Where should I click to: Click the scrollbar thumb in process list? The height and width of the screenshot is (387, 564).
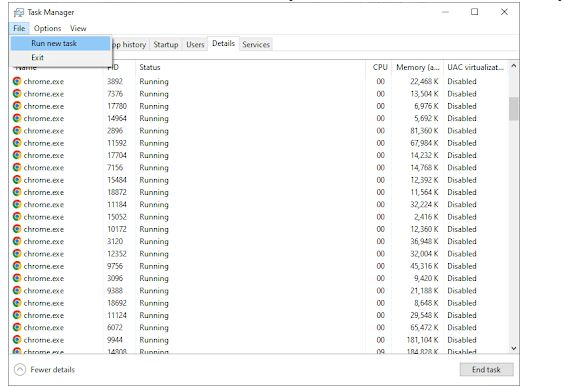point(514,109)
